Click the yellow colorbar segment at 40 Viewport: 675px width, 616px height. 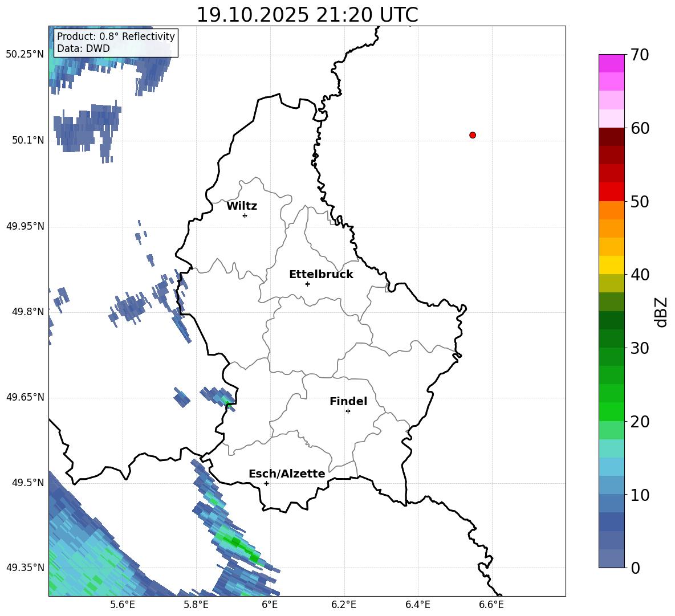[611, 265]
